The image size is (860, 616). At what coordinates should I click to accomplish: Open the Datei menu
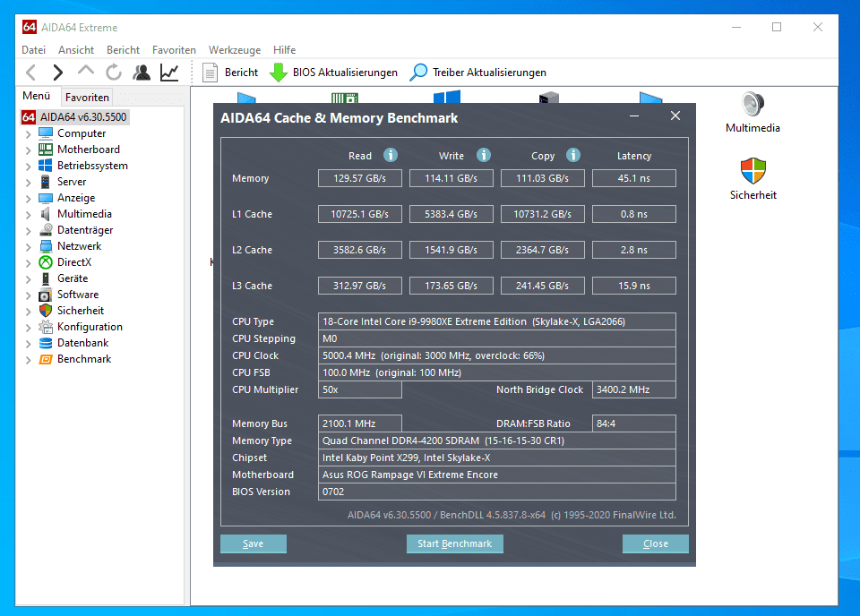tap(33, 50)
